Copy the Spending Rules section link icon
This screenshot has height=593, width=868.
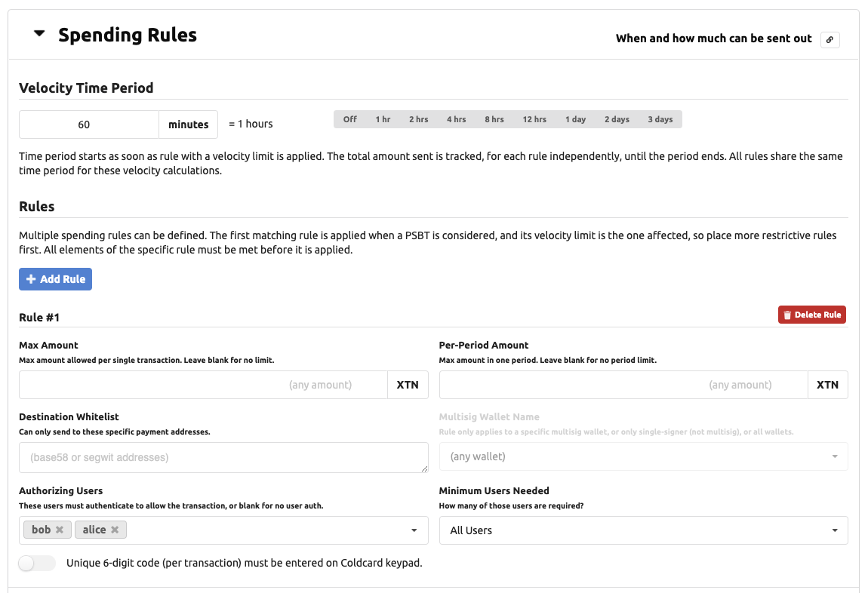coord(830,39)
